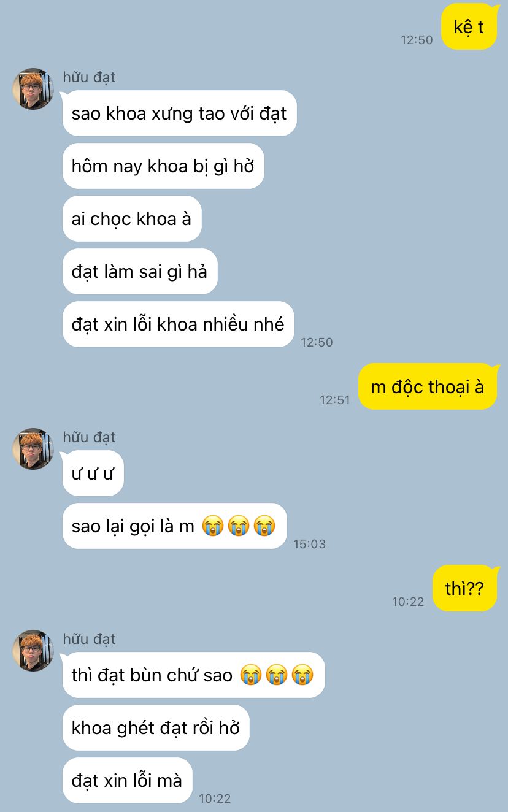Tap sender name 'hữu đạt' above 'ư ư ư'

pyautogui.click(x=89, y=437)
